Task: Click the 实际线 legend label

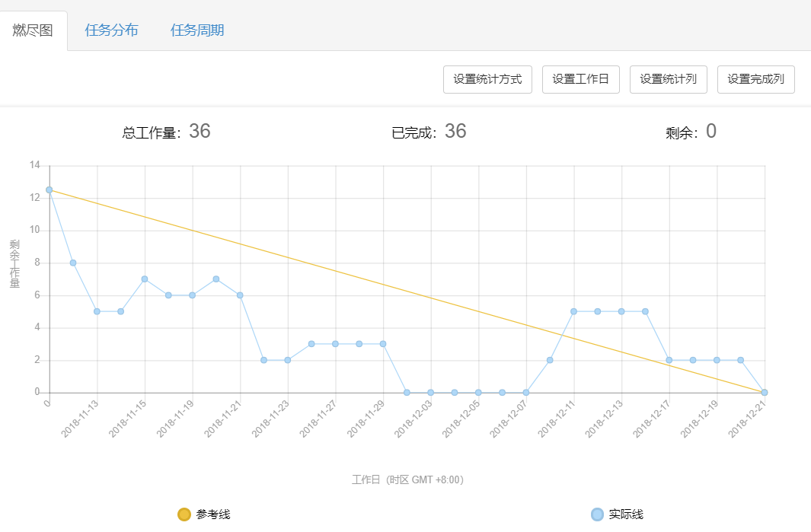Action: coord(626,514)
